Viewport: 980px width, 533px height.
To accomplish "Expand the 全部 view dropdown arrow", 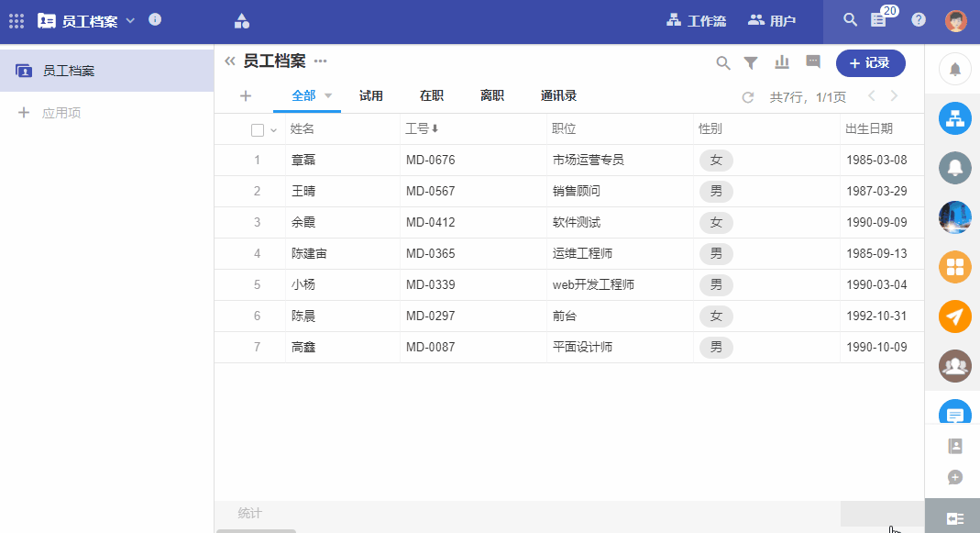I will tap(328, 95).
